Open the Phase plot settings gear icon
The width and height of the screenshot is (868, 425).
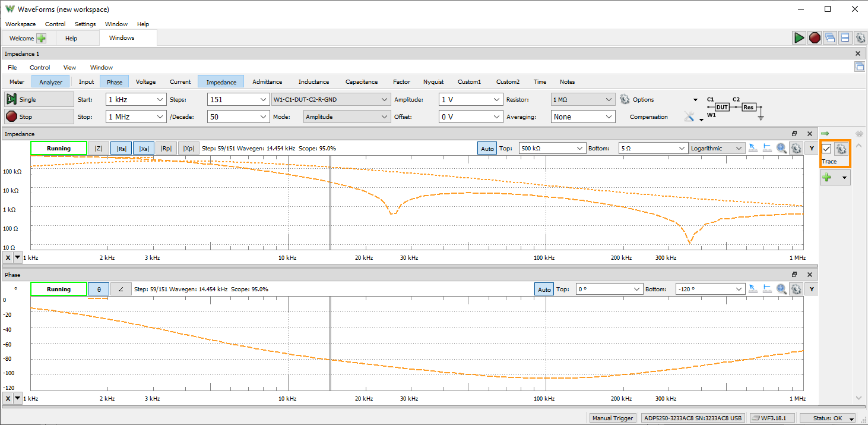[x=797, y=289]
